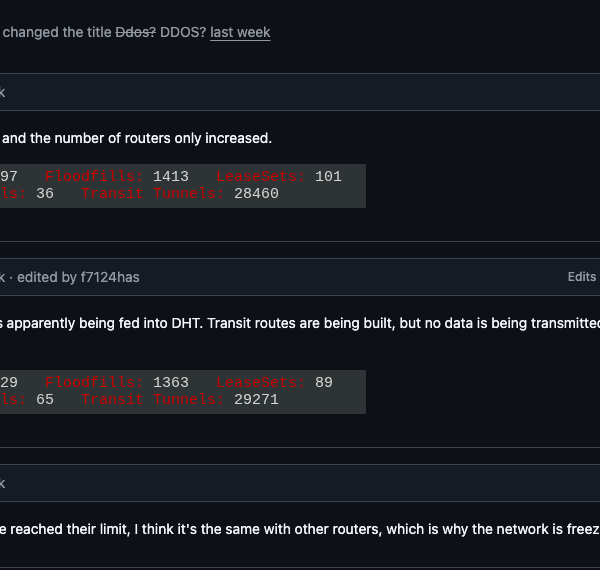600x570 pixels.
Task: Click timestamp above "number of routers only increased"
Action: pos(2,92)
